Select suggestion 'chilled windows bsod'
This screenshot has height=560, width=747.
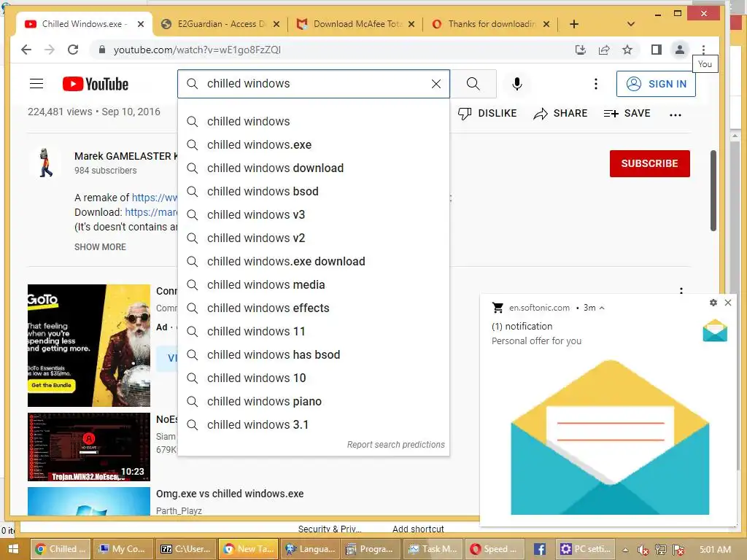314,192
